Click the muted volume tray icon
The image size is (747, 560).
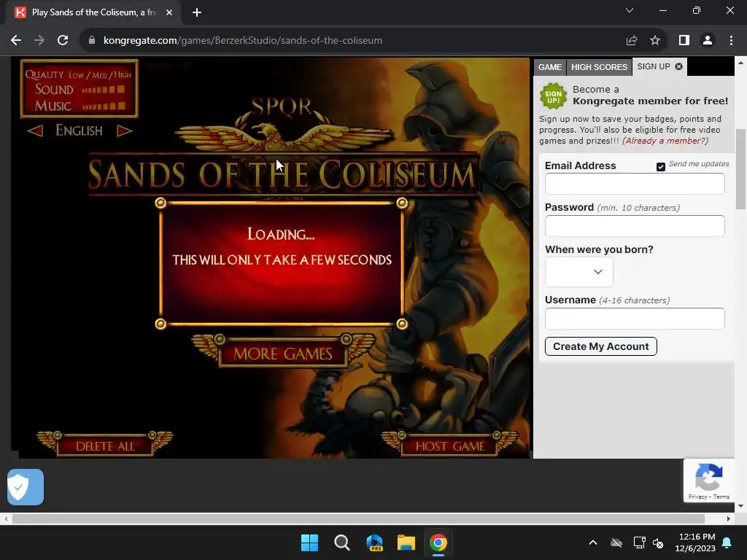[x=659, y=542]
